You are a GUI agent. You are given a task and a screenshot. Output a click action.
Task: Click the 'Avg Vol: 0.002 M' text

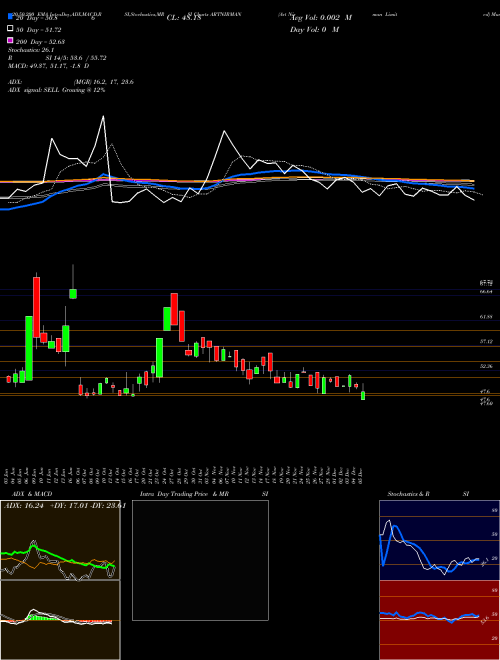(x=322, y=18)
